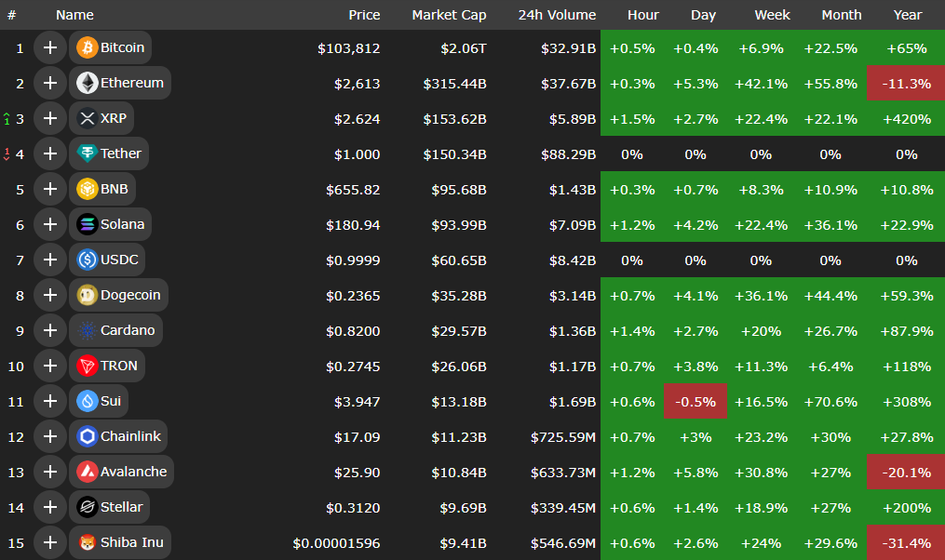945x560 pixels.
Task: Add Tether with its plus button
Action: click(50, 153)
